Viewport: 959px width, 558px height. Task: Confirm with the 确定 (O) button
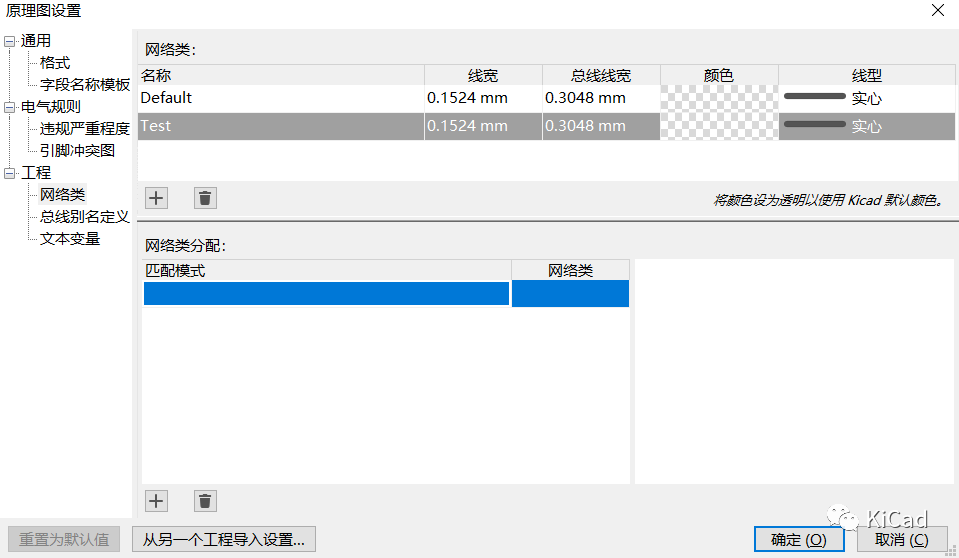[x=799, y=540]
